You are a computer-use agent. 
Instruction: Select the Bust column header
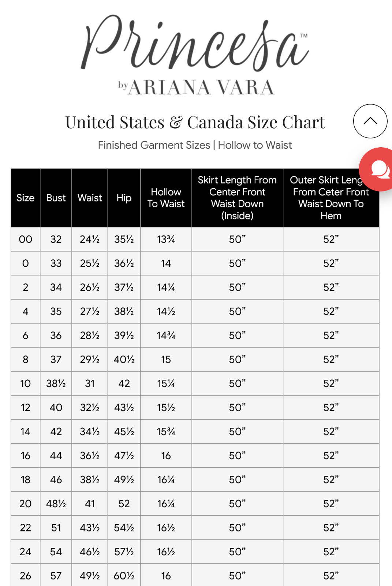[56, 198]
